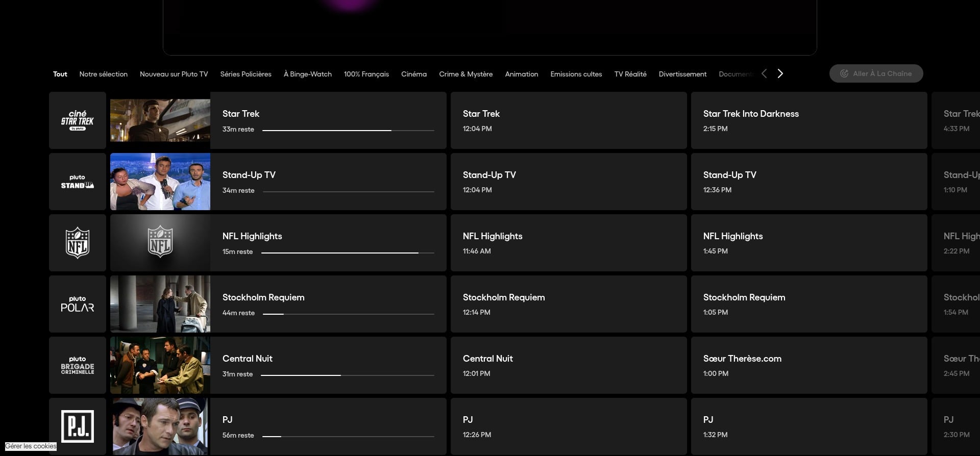Open NFL Highlights program at 2:22 PM
Image resolution: width=980 pixels, height=456 pixels.
click(956, 243)
